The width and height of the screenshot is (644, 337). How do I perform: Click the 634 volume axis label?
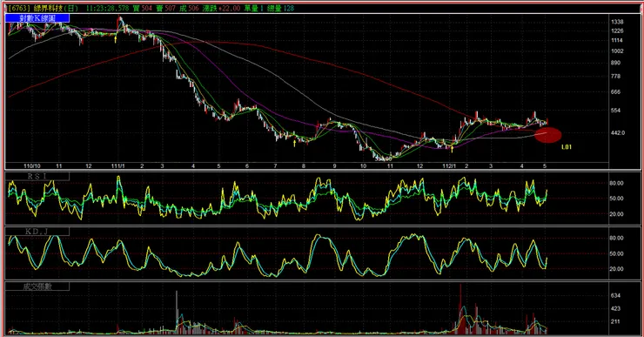(615, 296)
